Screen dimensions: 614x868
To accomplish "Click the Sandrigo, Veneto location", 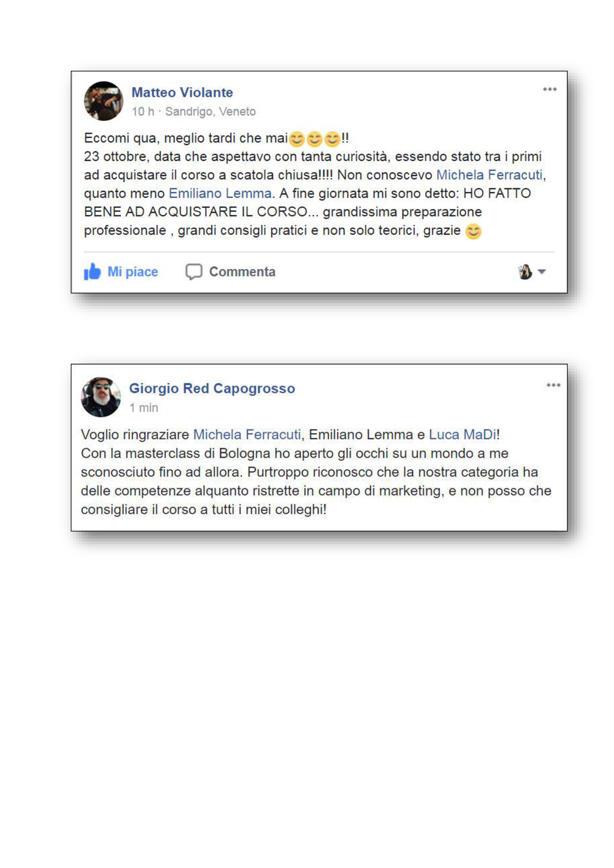I will (x=211, y=112).
